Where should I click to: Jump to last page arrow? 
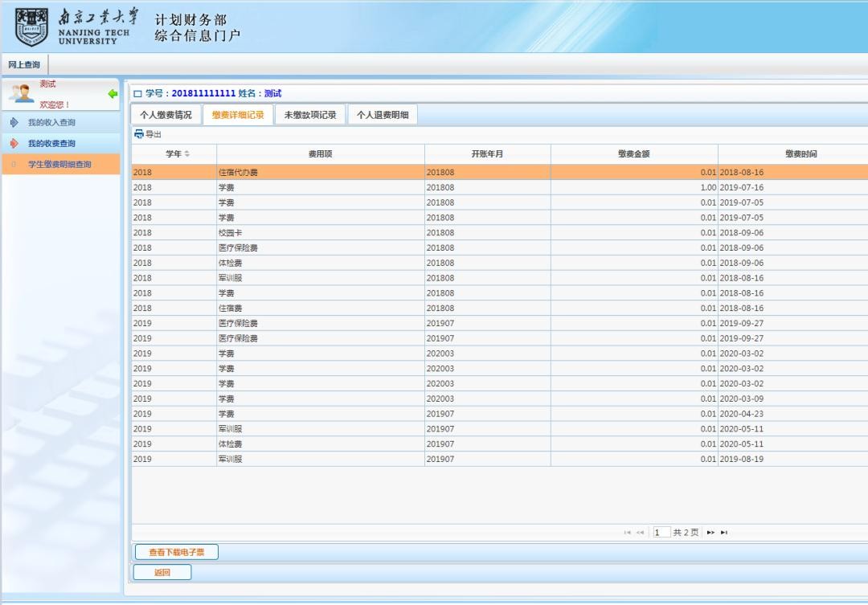724,533
